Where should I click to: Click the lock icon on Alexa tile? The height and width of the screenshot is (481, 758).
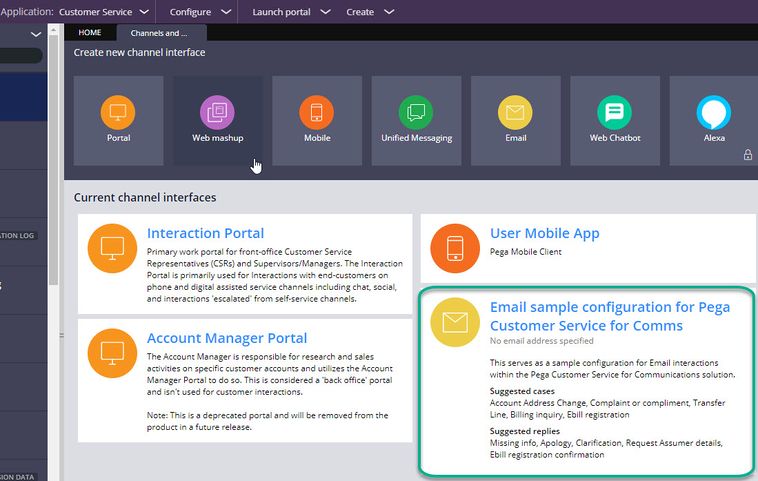(748, 155)
